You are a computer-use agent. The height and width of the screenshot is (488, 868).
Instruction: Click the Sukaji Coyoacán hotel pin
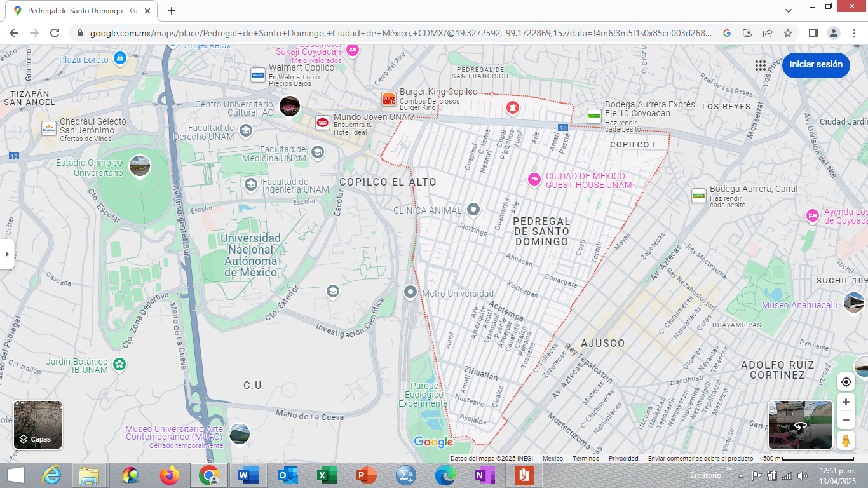click(352, 50)
